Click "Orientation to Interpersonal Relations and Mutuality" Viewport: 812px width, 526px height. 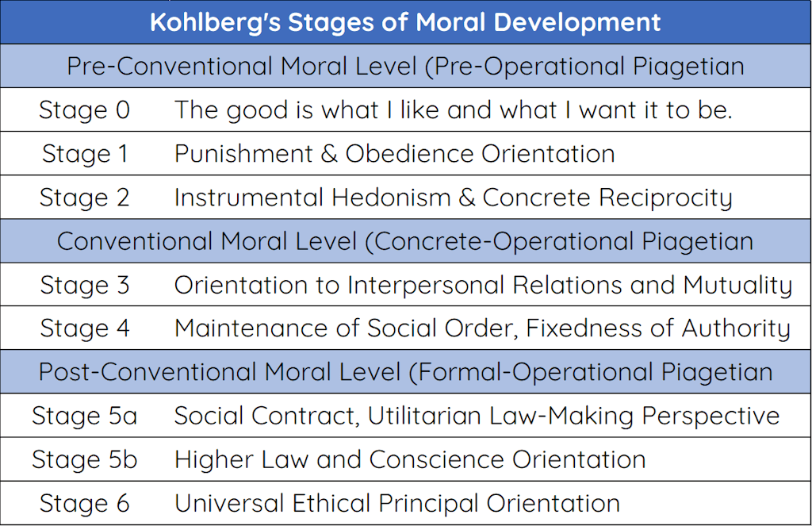(x=483, y=284)
